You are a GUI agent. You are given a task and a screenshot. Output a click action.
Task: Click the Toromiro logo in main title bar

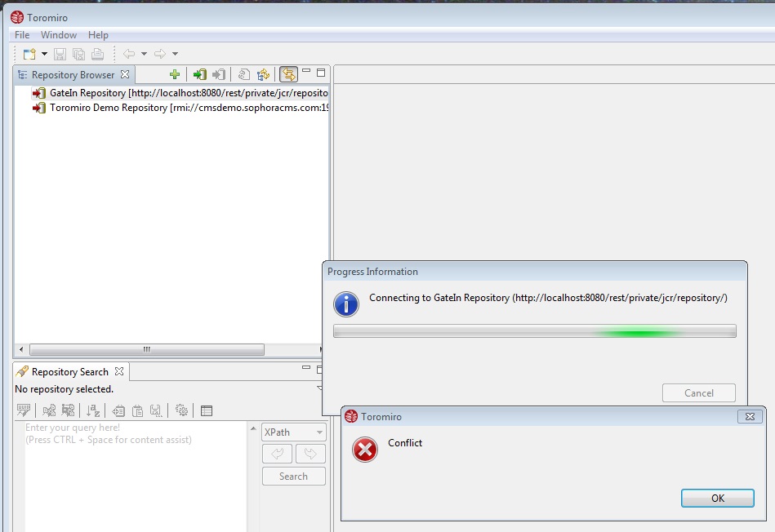[17, 17]
